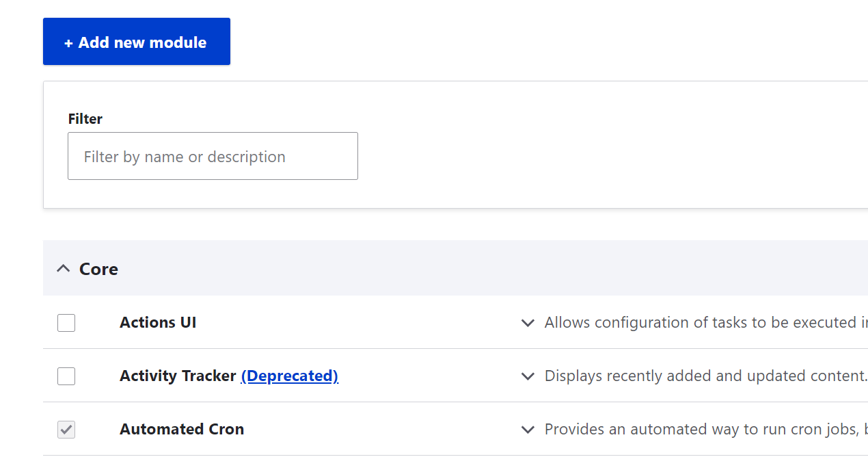868x457 pixels.
Task: Toggle the Automated Cron checkbox
Action: coord(66,429)
